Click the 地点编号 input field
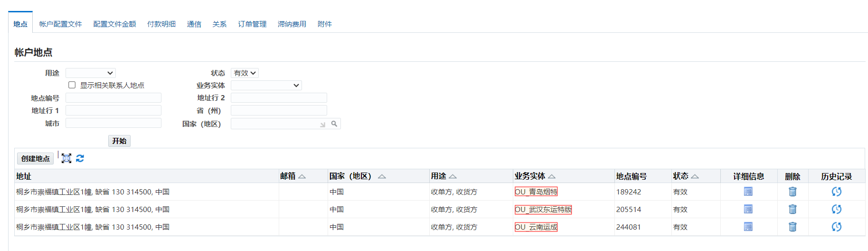 point(113,98)
